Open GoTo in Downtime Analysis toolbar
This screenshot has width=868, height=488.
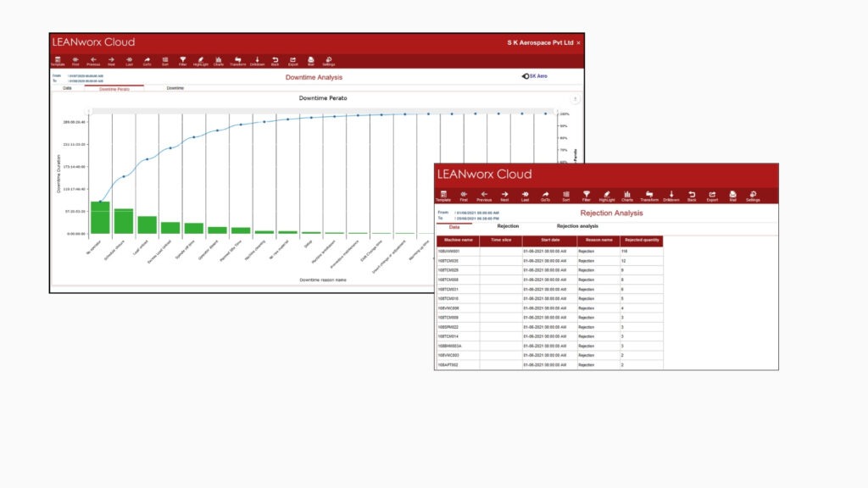[x=147, y=61]
